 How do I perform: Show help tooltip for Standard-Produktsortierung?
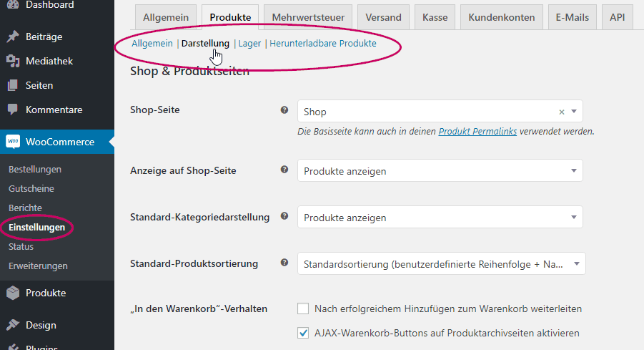point(284,263)
